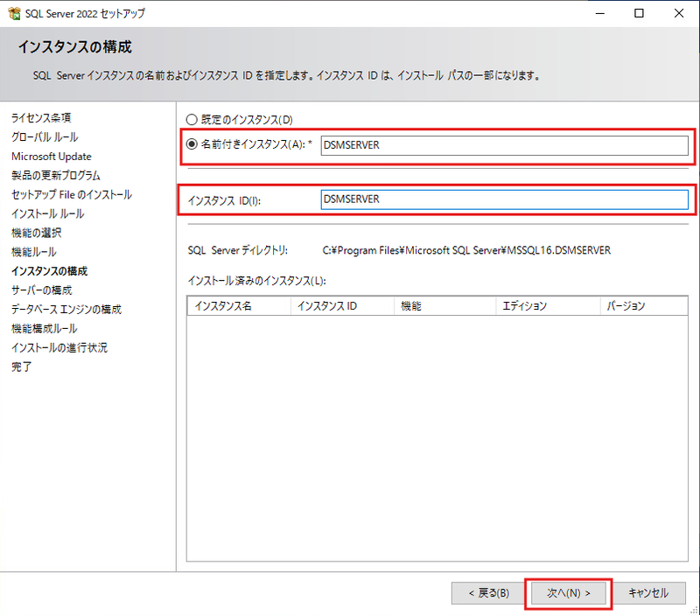Viewport: 700px width, 615px height.
Task: Maximize the setup window
Action: click(x=640, y=13)
